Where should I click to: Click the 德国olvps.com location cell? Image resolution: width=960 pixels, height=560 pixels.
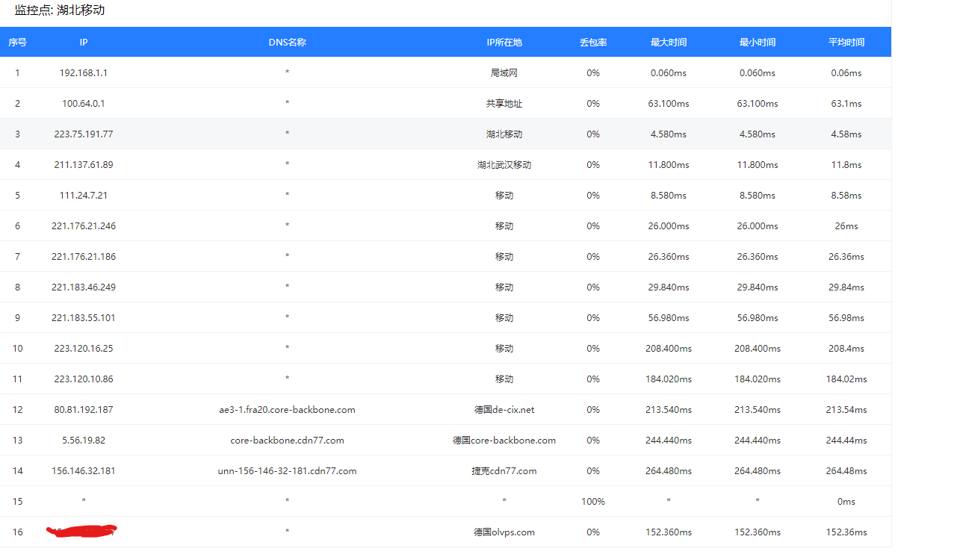(x=504, y=532)
